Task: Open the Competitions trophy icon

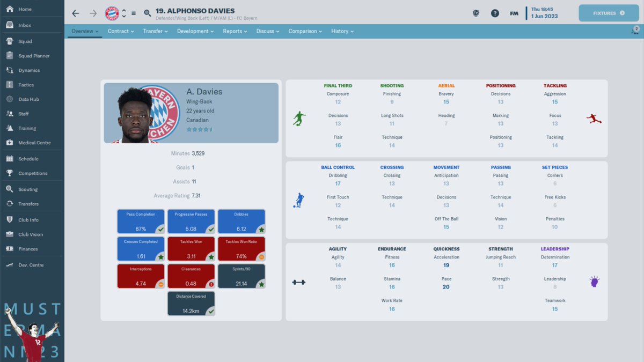Action: tap(9, 173)
